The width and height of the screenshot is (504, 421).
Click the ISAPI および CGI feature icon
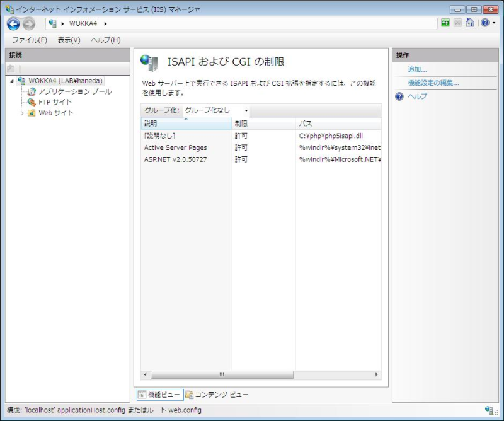[149, 62]
